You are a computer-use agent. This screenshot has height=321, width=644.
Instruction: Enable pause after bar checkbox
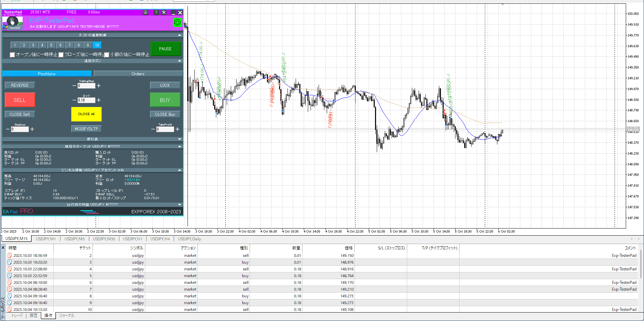107,55
